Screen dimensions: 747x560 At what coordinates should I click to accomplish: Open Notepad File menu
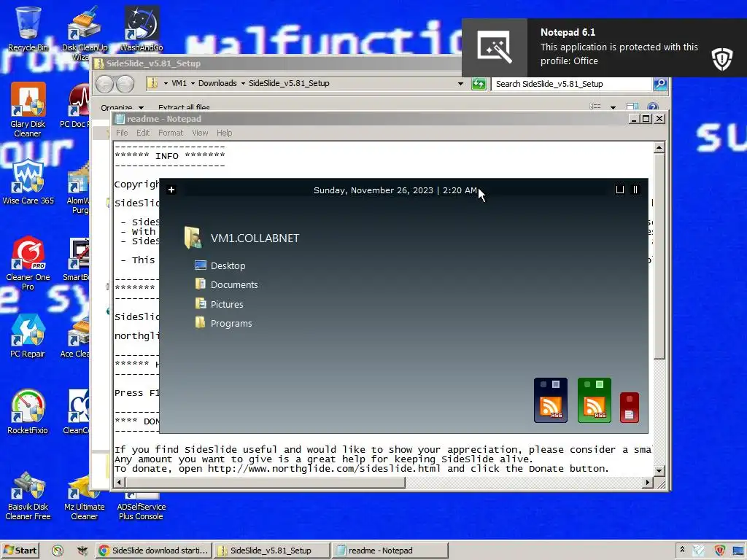tap(122, 133)
